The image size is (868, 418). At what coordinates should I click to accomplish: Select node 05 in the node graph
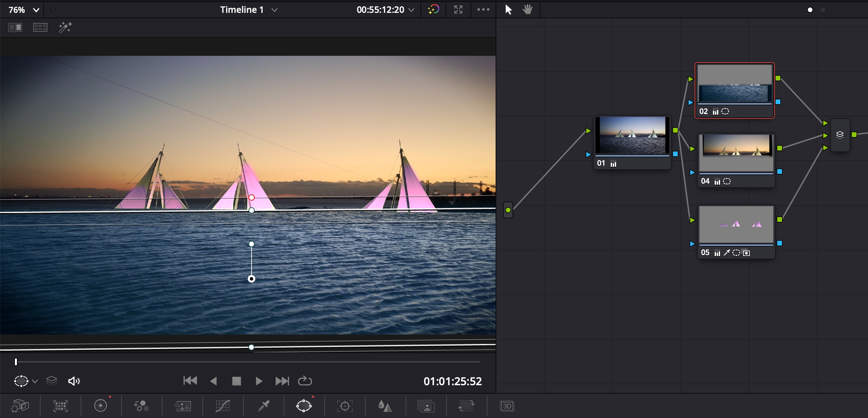[x=736, y=225]
